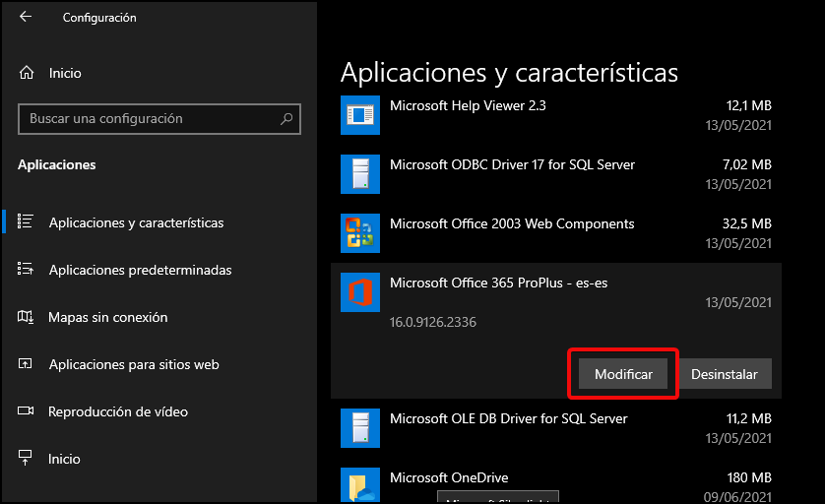
Task: Select Microsoft Office 365 ProPlus - es-es
Action: (x=498, y=283)
